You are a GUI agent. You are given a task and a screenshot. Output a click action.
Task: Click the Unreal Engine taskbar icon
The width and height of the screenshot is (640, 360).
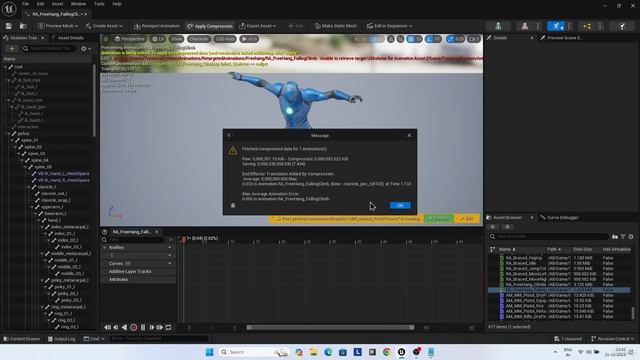(402, 352)
